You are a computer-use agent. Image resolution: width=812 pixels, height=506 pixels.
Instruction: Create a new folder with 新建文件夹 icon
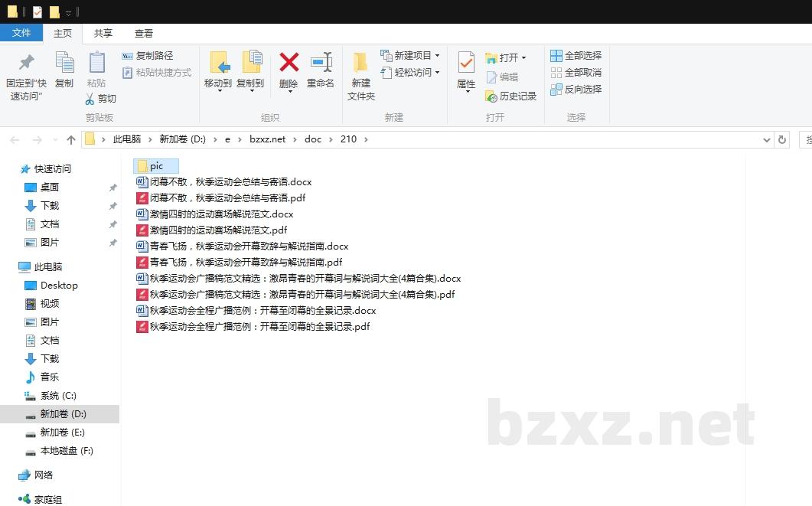[x=360, y=63]
